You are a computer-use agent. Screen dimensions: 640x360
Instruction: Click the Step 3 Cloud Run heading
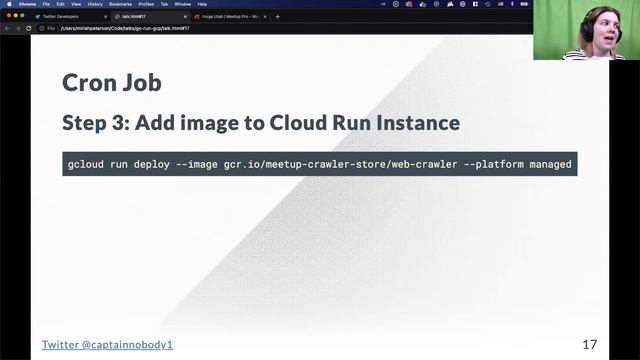point(261,122)
